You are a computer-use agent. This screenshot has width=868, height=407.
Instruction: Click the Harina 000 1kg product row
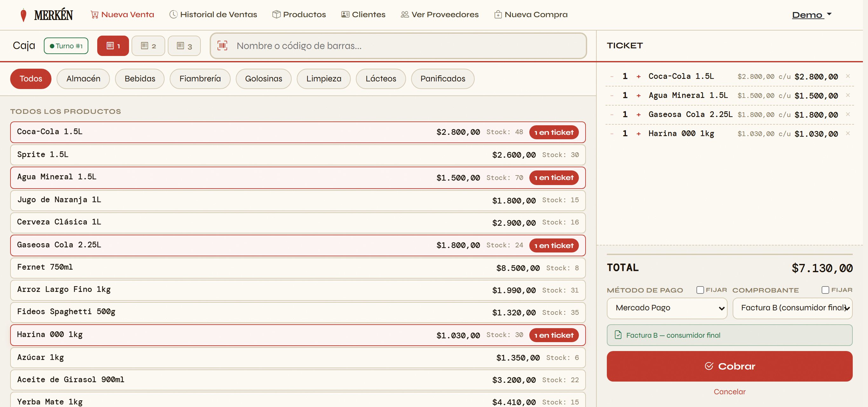coord(298,335)
